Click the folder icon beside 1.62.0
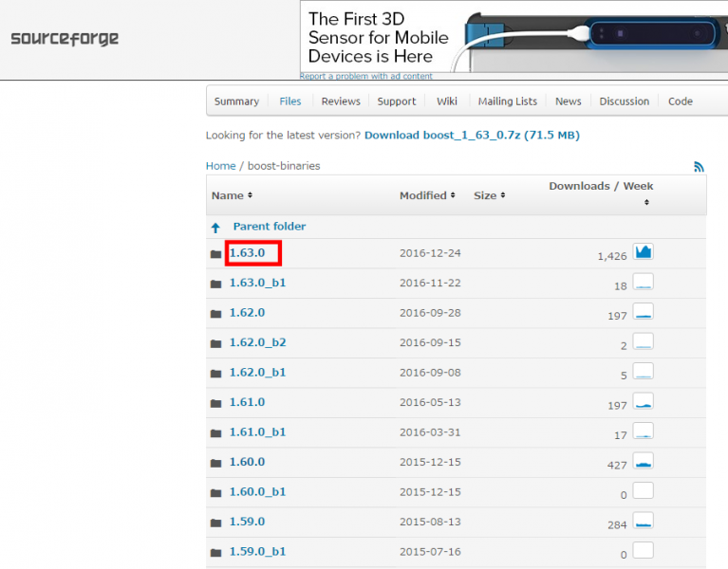The width and height of the screenshot is (728, 569). [x=215, y=313]
